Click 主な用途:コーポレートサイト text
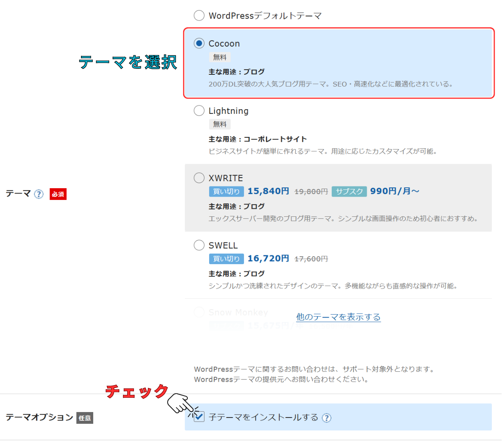Screen dimensions: 504x441 coord(258,139)
